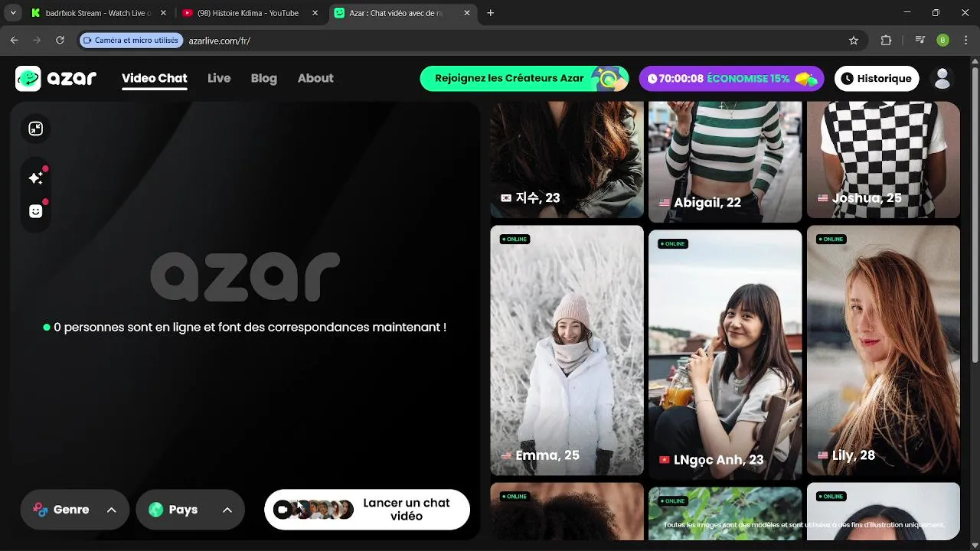The width and height of the screenshot is (980, 551).
Task: Open the smiley face filter icon
Action: pyautogui.click(x=36, y=211)
